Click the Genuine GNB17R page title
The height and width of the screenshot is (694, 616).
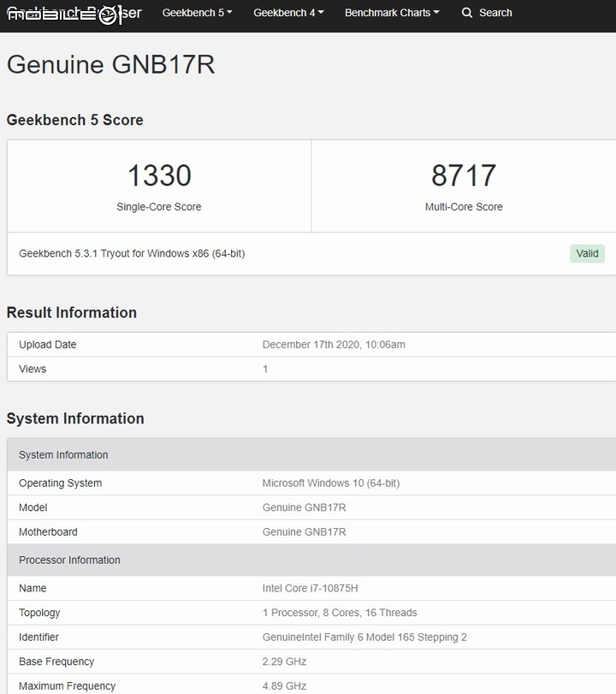pyautogui.click(x=110, y=65)
